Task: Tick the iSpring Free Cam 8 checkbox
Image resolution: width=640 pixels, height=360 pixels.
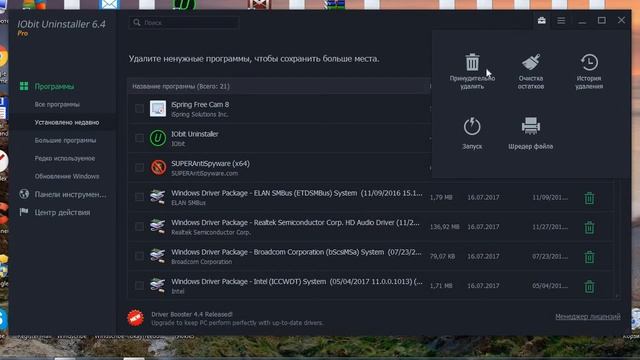Action: click(139, 109)
